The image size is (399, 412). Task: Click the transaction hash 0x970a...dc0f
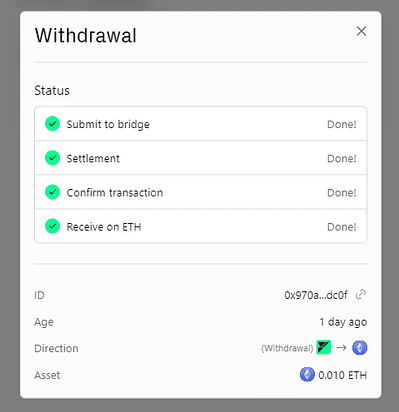point(316,295)
